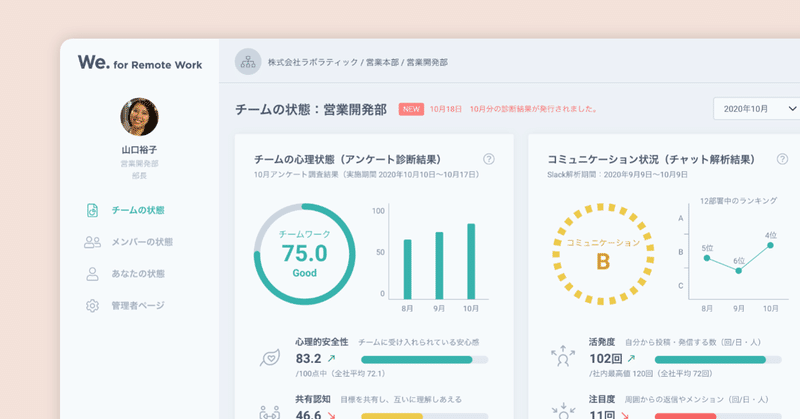Screen dimensions: 800x419
Task: Click コミュニケーション B dotted circle gauge
Action: point(603,254)
